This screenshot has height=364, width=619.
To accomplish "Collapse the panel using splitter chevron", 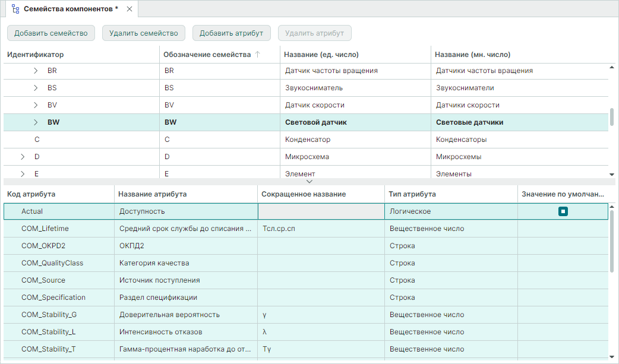I will tap(309, 181).
